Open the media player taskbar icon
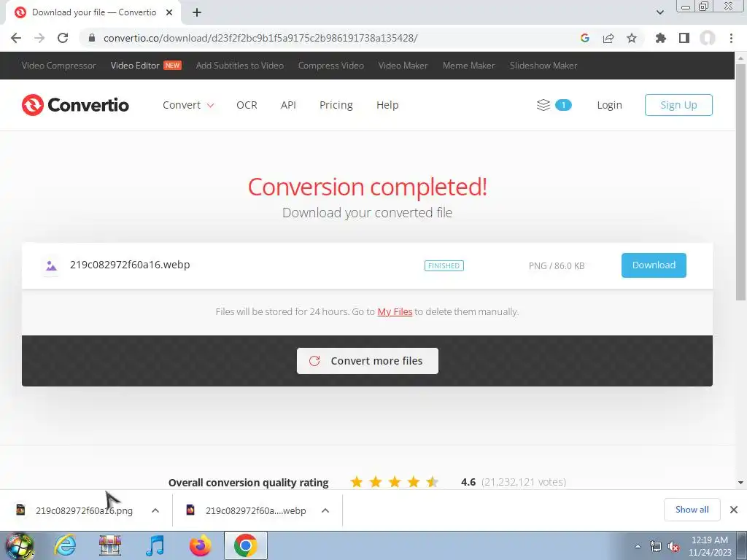747x560 pixels. pos(155,545)
